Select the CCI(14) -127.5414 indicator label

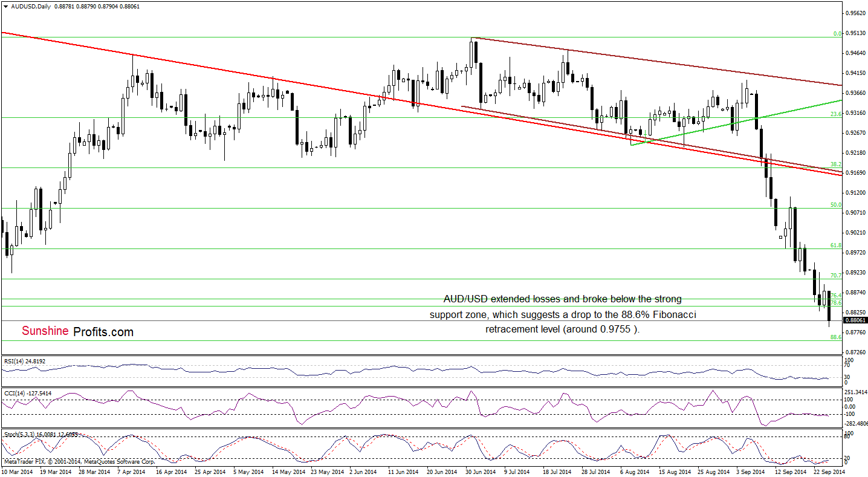[27, 393]
